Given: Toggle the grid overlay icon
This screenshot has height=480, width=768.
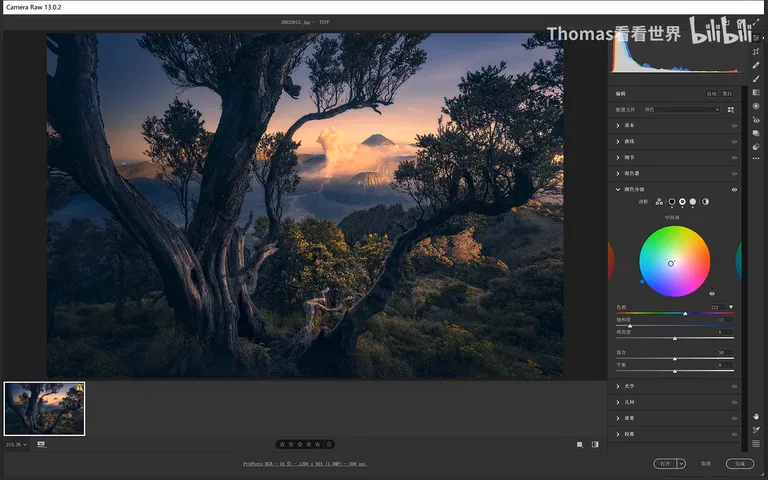Looking at the screenshot, I should [x=756, y=444].
